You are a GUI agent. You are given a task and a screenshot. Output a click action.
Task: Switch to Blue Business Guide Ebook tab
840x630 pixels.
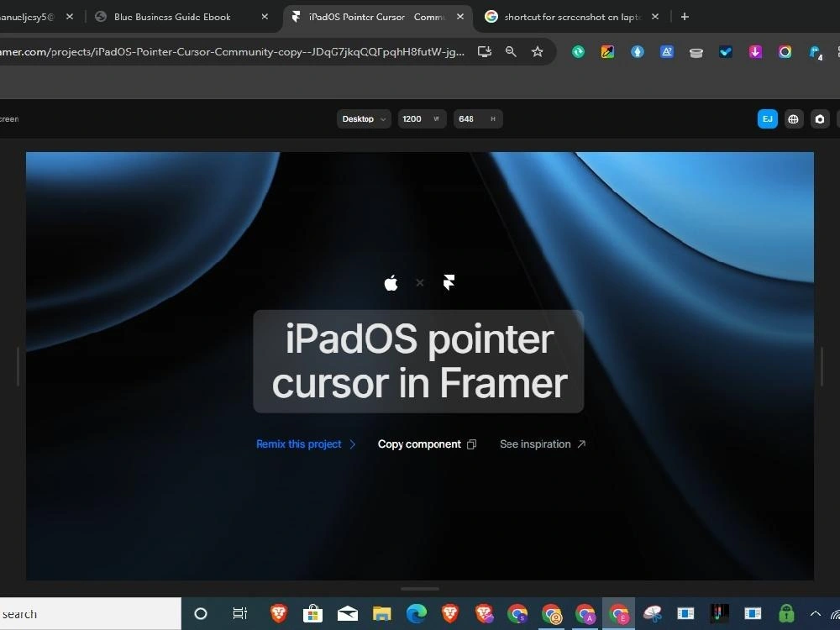coord(172,17)
